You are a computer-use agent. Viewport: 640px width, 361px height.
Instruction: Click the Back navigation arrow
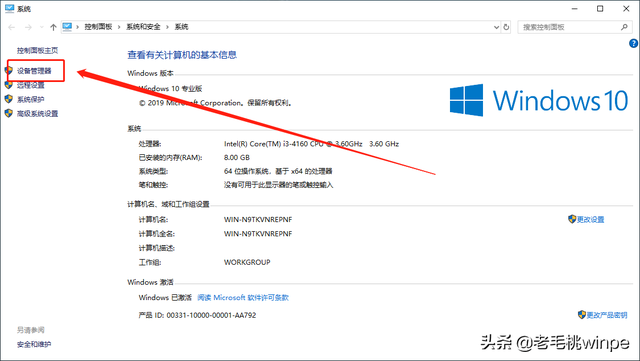click(x=11, y=27)
